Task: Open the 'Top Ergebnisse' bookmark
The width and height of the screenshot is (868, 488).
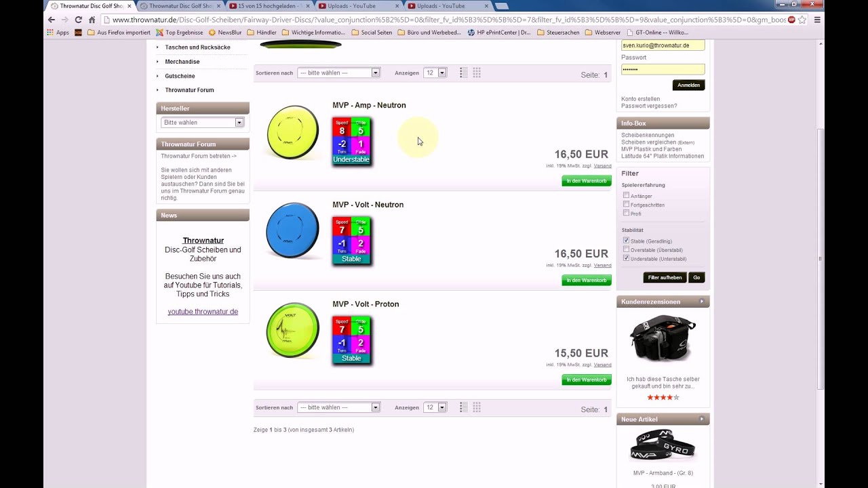Action: [x=179, y=32]
